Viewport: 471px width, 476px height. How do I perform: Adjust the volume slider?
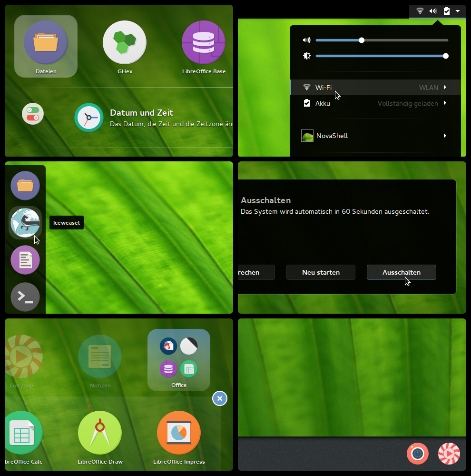(x=382, y=40)
